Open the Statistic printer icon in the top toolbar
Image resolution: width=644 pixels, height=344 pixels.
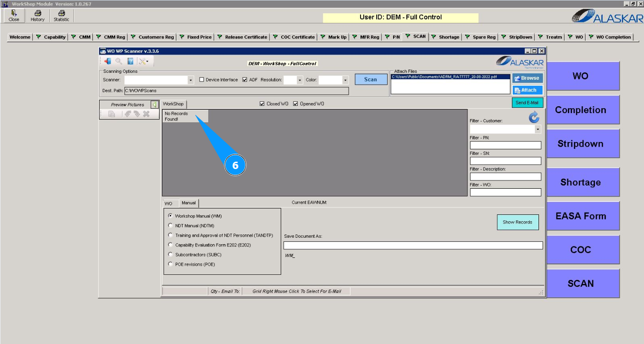click(61, 16)
